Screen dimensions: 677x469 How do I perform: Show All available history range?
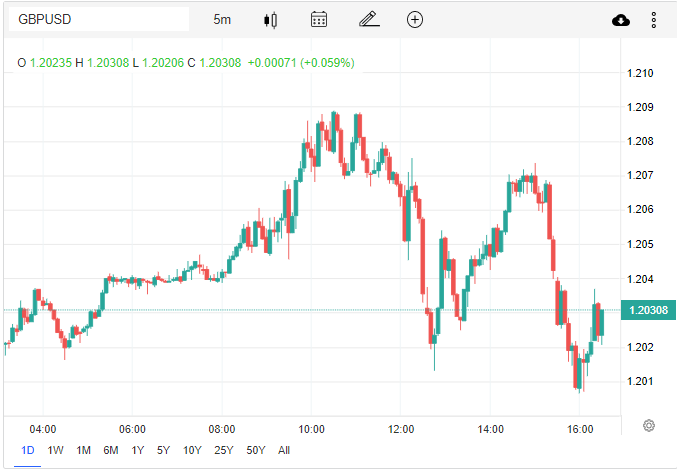point(284,450)
